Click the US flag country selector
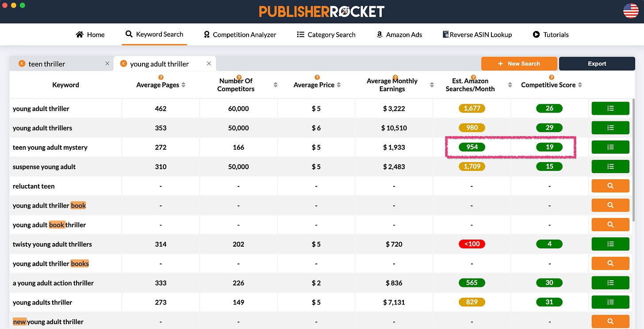This screenshot has height=329, width=644. [631, 11]
